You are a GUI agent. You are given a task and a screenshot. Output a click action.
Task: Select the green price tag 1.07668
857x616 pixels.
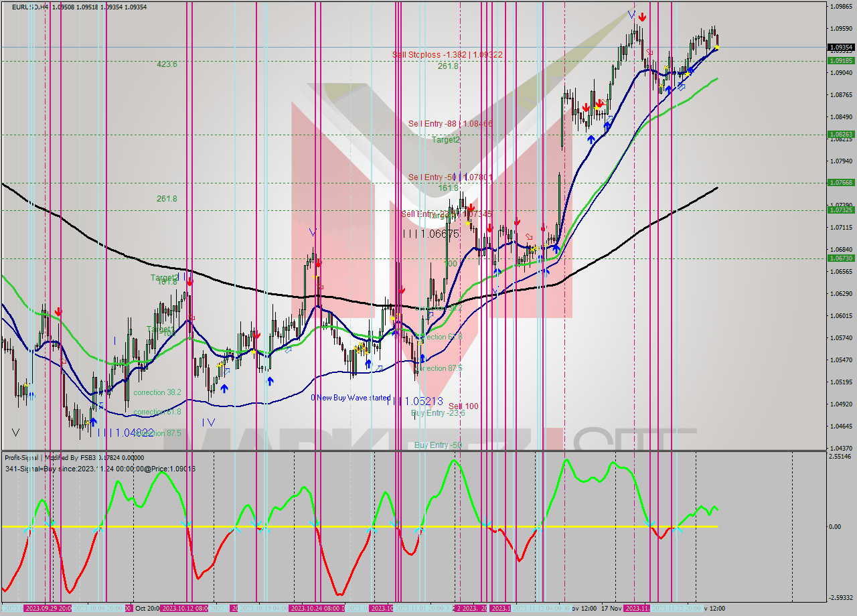840,182
